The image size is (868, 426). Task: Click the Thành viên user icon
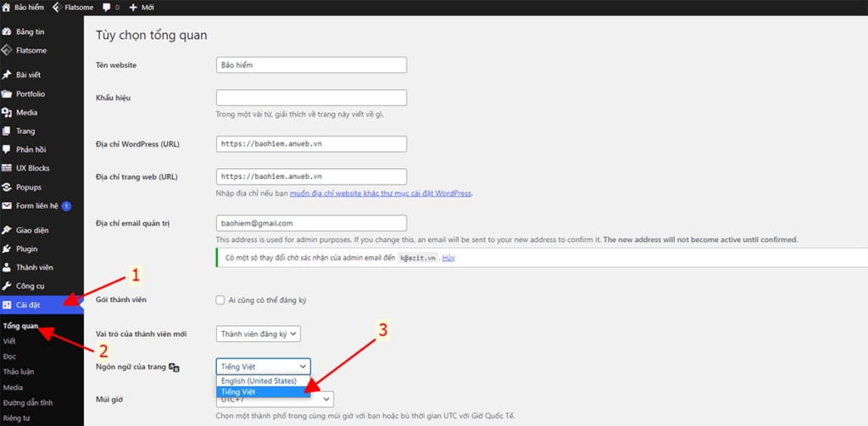point(7,267)
